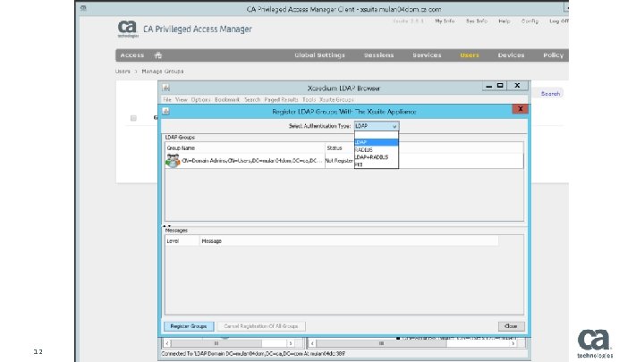Open the Services navigation tab

[x=427, y=55]
